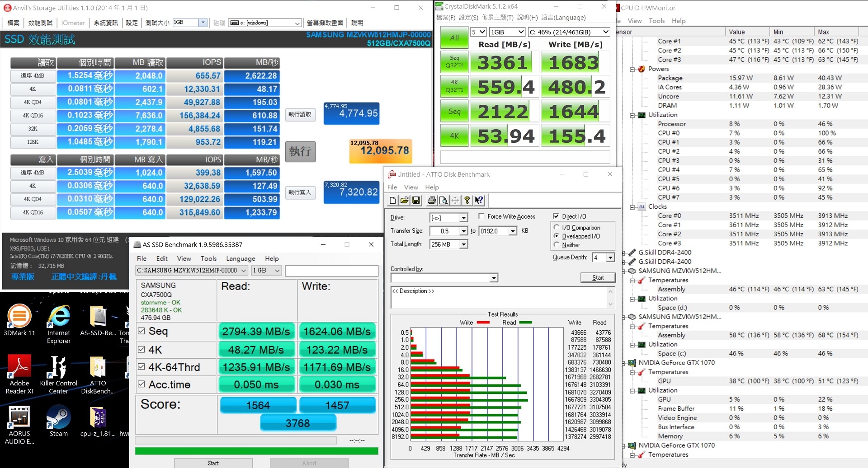Image resolution: width=868 pixels, height=468 pixels.
Task: Uncheck the Acc.time checkbox in AS SSD
Action: point(142,384)
